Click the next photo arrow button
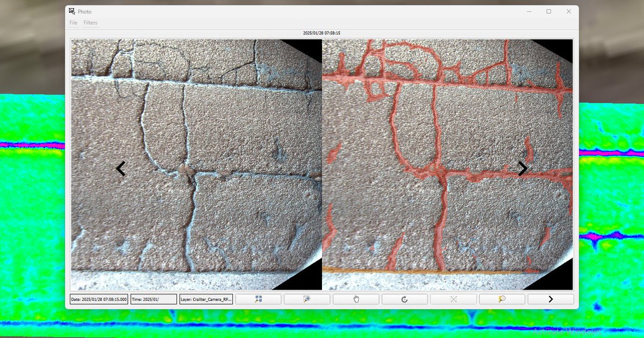 (x=551, y=299)
